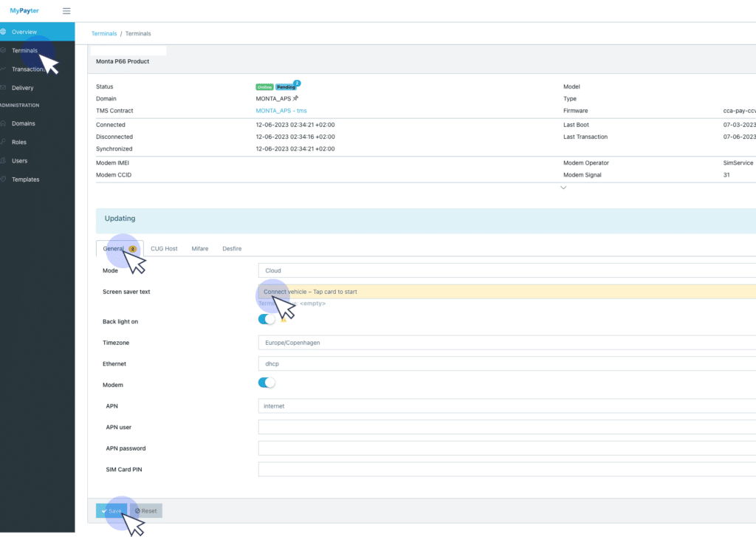Switch to the Desfire tab
The image size is (756, 537).
click(x=232, y=249)
